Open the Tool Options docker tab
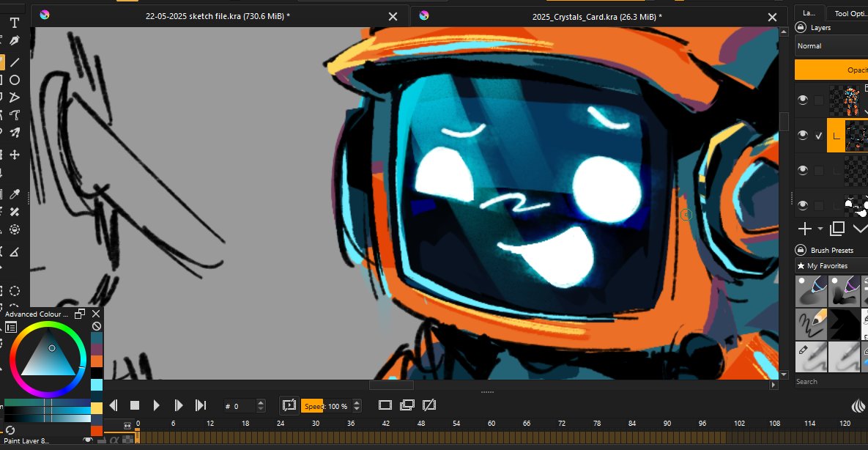868x450 pixels. 850,12
